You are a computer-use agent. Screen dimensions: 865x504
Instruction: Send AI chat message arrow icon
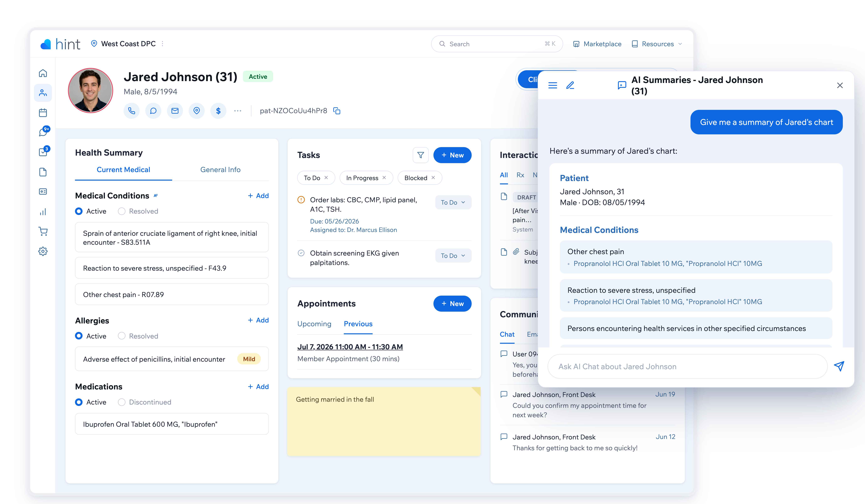coord(839,366)
